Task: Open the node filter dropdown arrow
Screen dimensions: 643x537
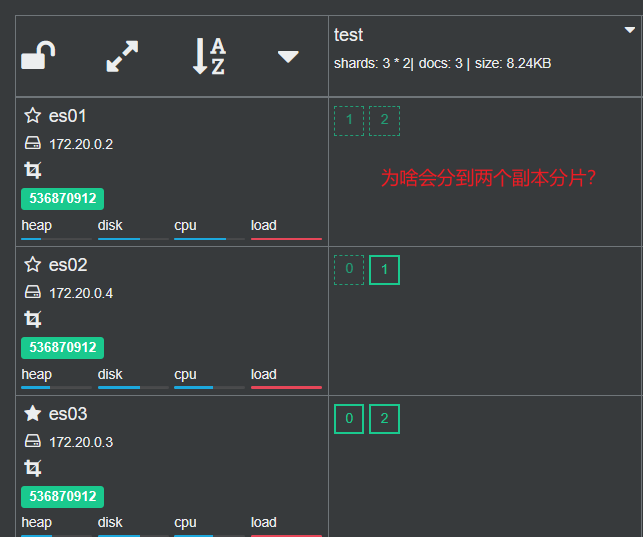Action: pos(288,57)
